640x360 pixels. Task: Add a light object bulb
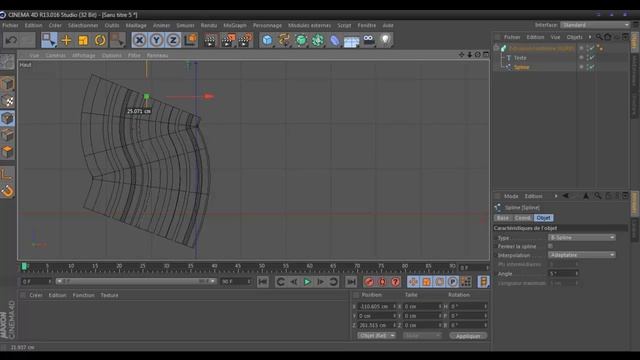point(385,40)
